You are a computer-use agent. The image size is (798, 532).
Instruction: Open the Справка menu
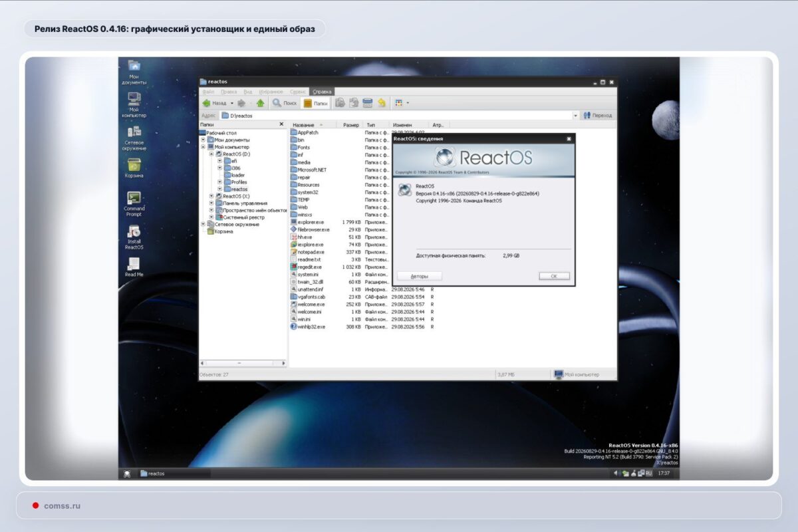click(321, 92)
